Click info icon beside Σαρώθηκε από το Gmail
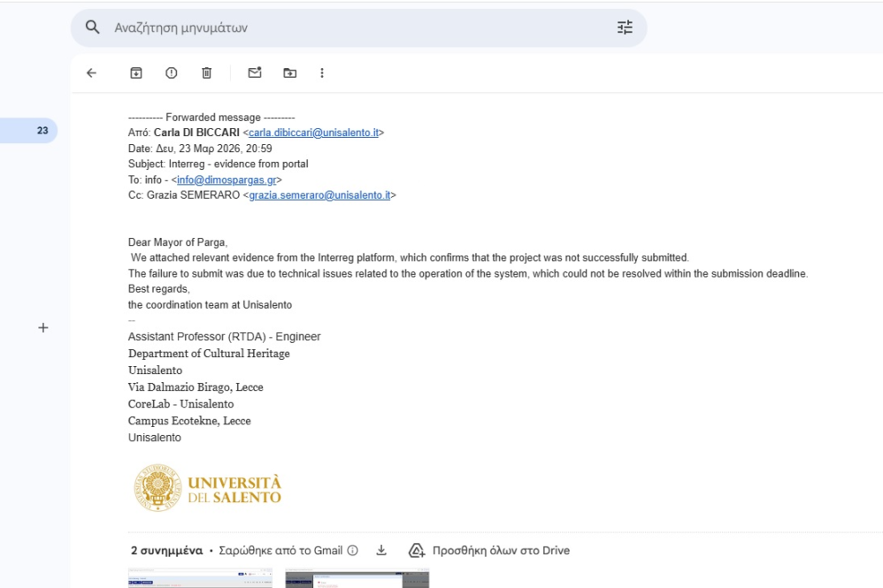The width and height of the screenshot is (883, 588). 353,551
